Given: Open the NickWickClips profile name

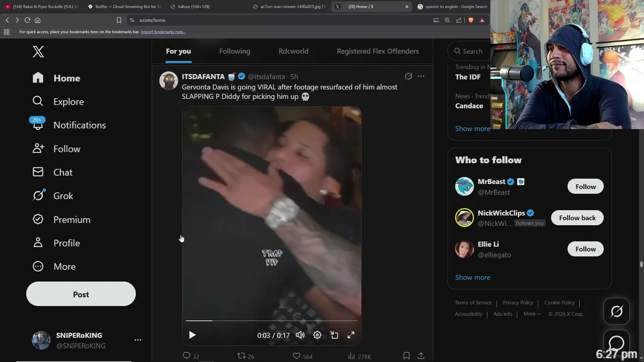Looking at the screenshot, I should [501, 213].
